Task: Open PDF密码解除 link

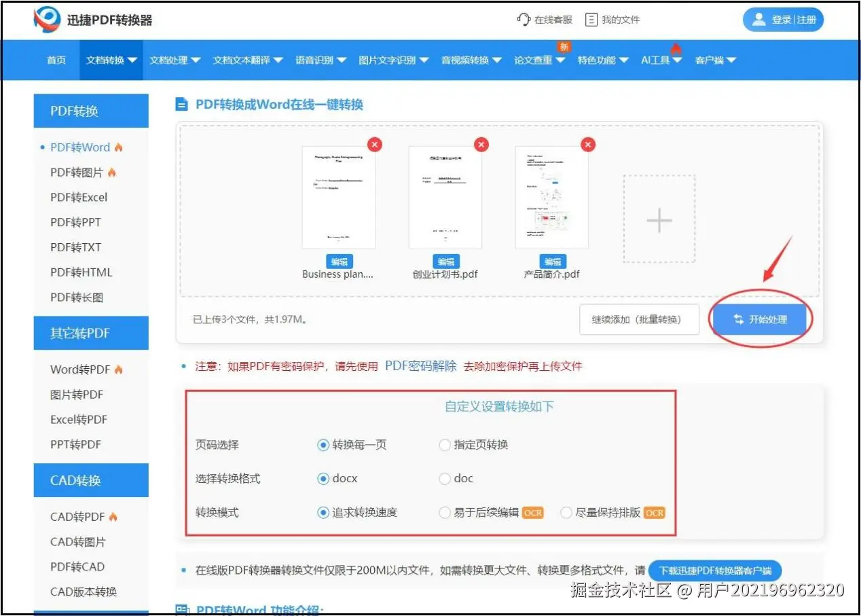Action: pos(421,365)
